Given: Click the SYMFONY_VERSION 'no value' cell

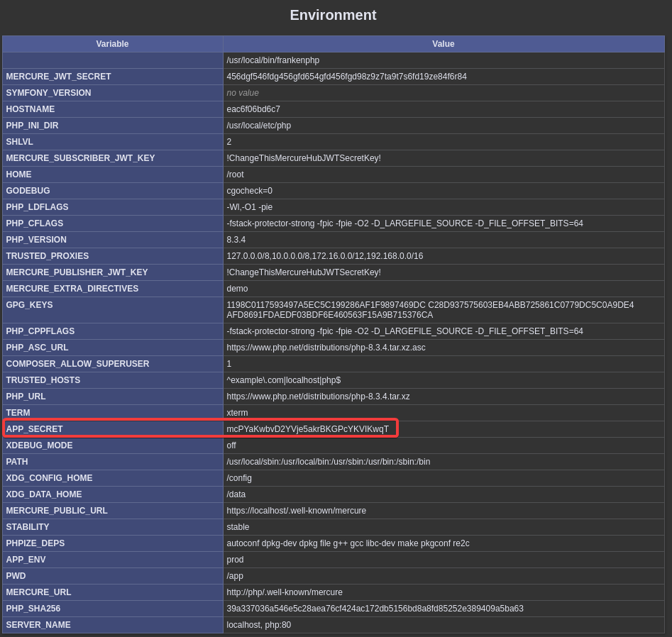Looking at the screenshot, I should click(x=243, y=93).
